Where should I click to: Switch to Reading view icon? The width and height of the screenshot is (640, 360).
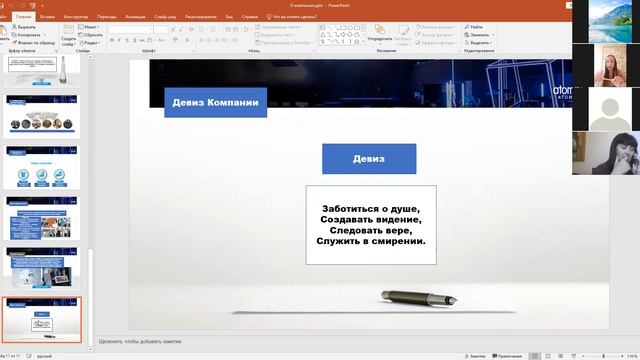tap(560, 356)
